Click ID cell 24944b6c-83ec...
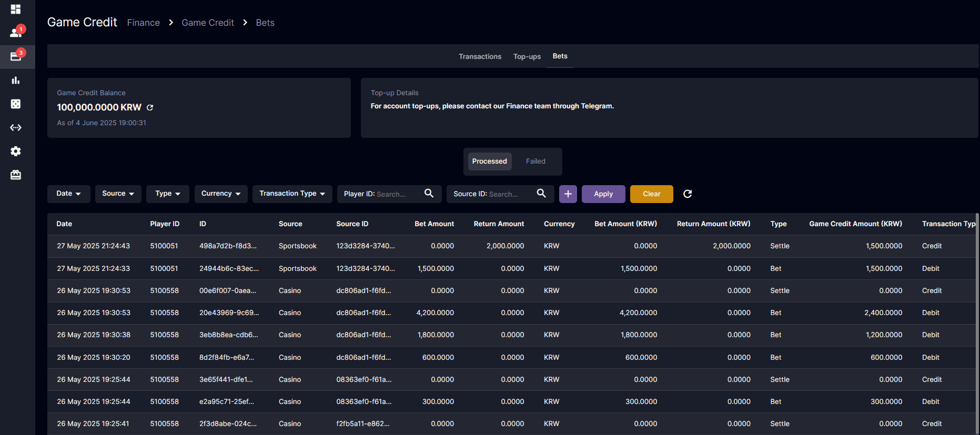The height and width of the screenshot is (435, 980). pos(229,268)
